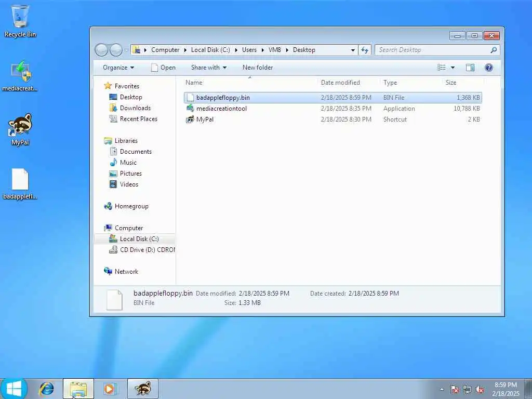Select Favorites in the navigation pane
Viewport: 532px width, 399px height.
click(x=122, y=86)
